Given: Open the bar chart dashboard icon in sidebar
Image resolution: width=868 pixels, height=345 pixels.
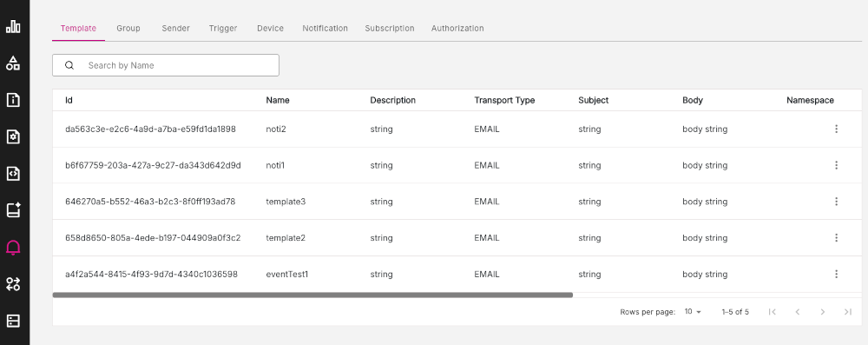Looking at the screenshot, I should click(13, 27).
